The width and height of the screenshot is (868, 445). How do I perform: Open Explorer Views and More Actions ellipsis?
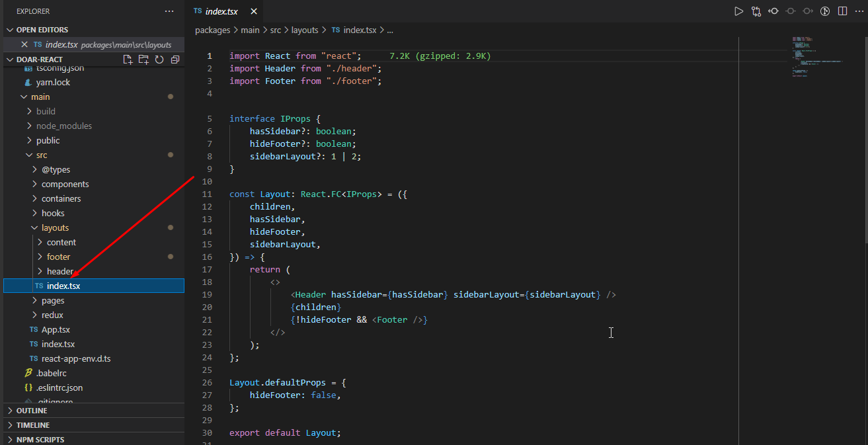(x=169, y=11)
